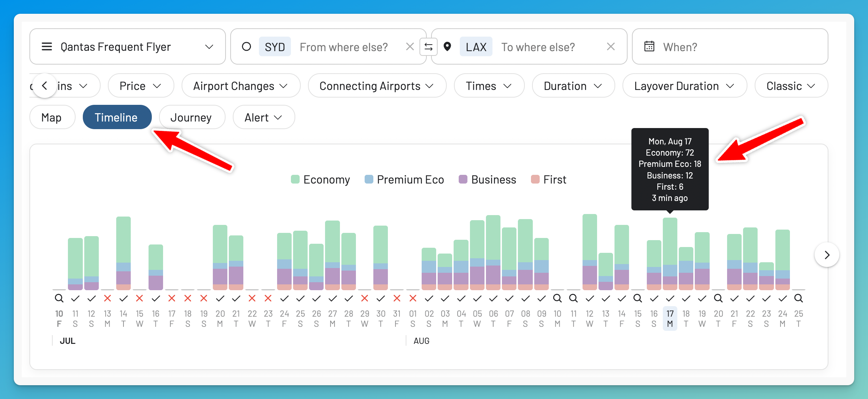Go back in the filter row

tap(45, 86)
